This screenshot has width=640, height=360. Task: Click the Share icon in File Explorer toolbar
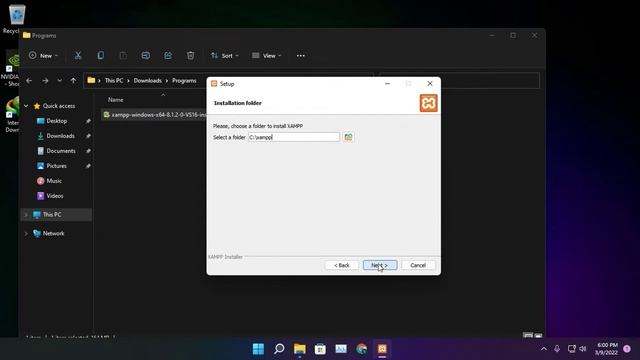pos(168,56)
